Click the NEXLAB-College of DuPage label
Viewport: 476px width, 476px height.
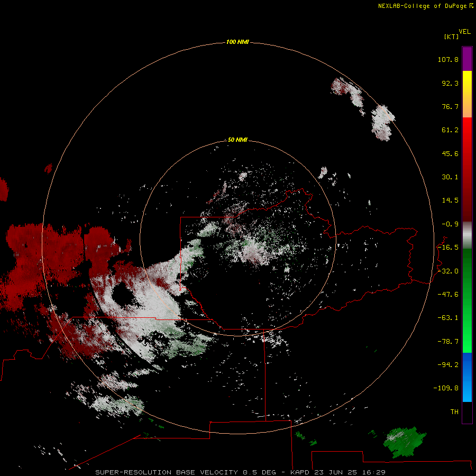click(x=422, y=6)
